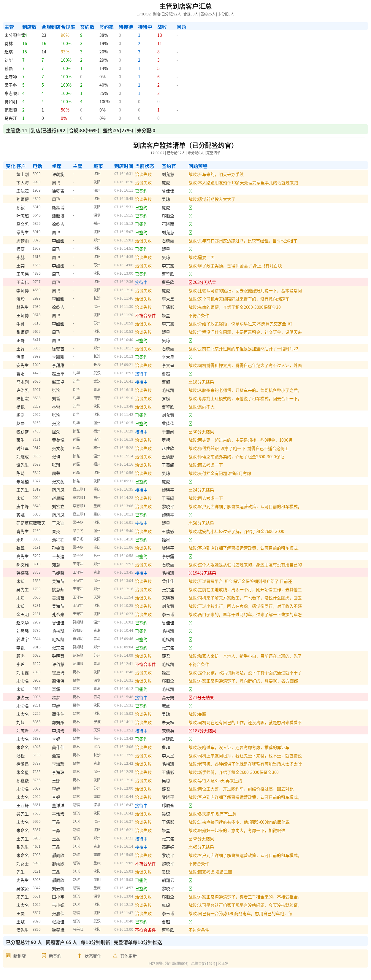
Task: Click the normal-status icon in 杨浩's row
Action: pyautogui.click(x=191, y=415)
